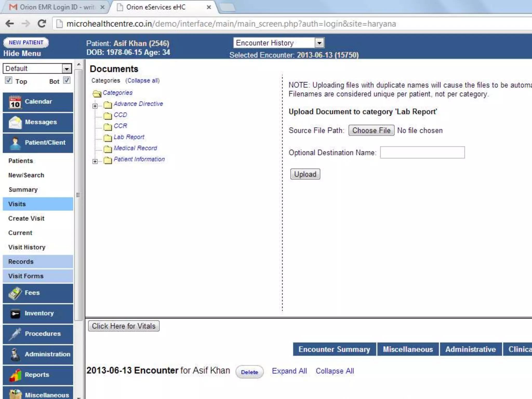Click the Collapse all categories link

pyautogui.click(x=142, y=81)
